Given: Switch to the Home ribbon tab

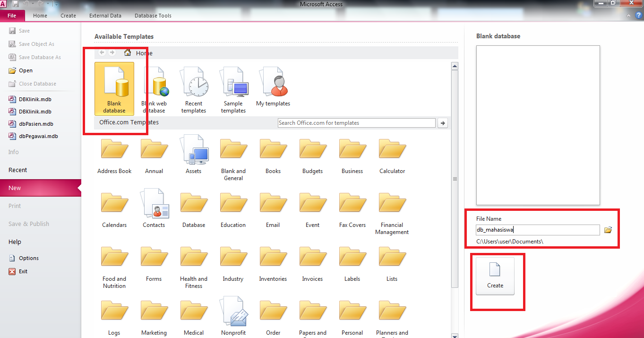Looking at the screenshot, I should [40, 16].
